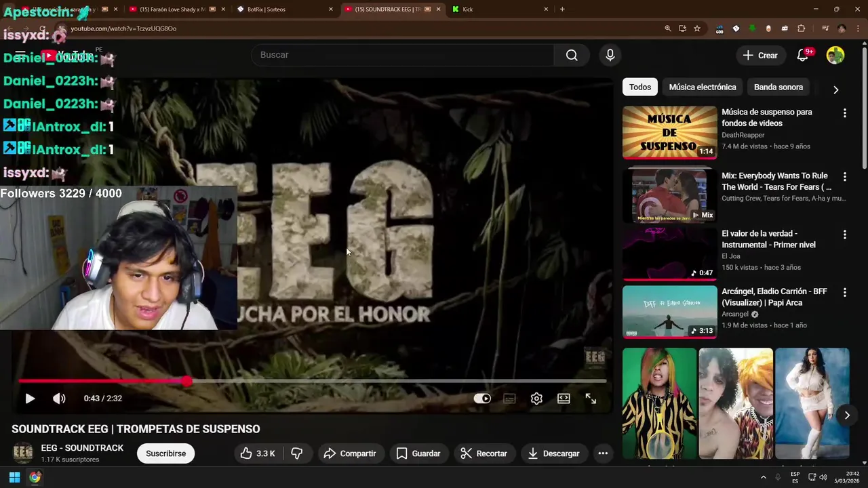Viewport: 868px width, 488px height.
Task: Open the player settings gear
Action: 536,399
